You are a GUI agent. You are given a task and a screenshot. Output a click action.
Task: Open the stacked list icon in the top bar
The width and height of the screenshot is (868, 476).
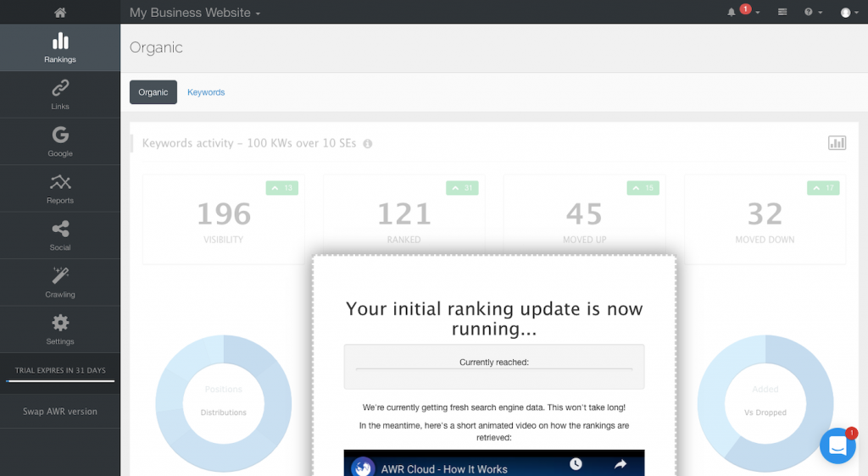pos(782,12)
